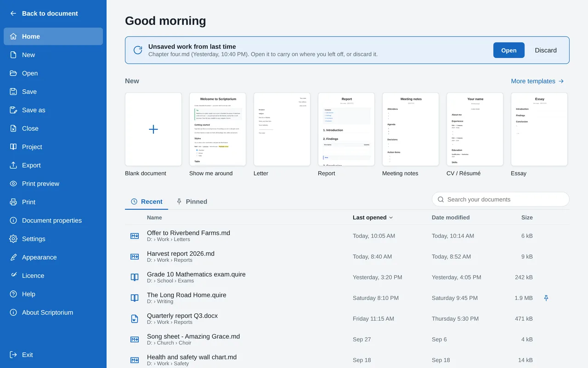Create a Blank document from template
This screenshot has height=368, width=588.
(153, 129)
